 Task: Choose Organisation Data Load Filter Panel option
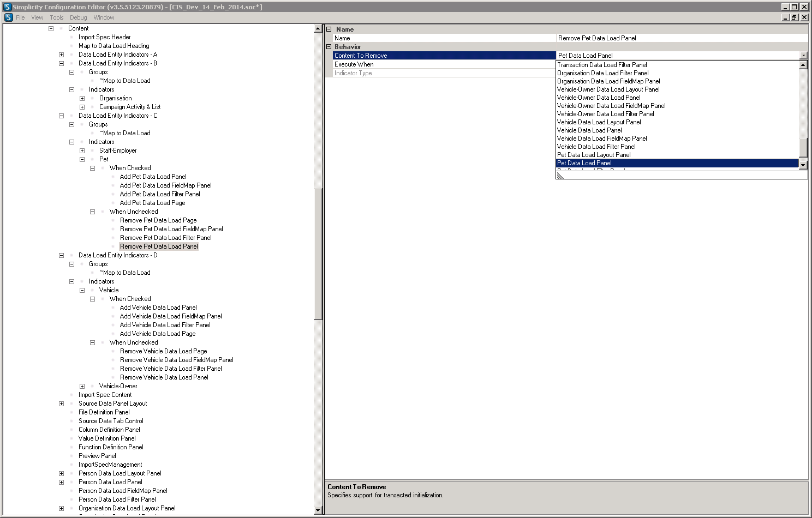tap(677, 73)
